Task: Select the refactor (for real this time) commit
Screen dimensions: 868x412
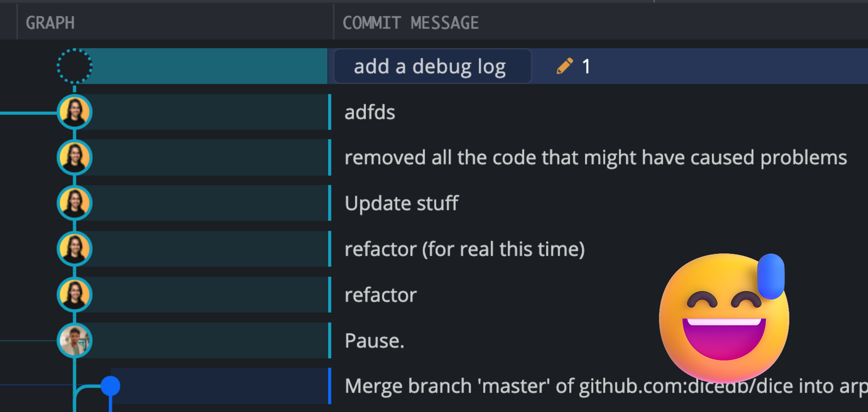Action: pyautogui.click(x=465, y=248)
